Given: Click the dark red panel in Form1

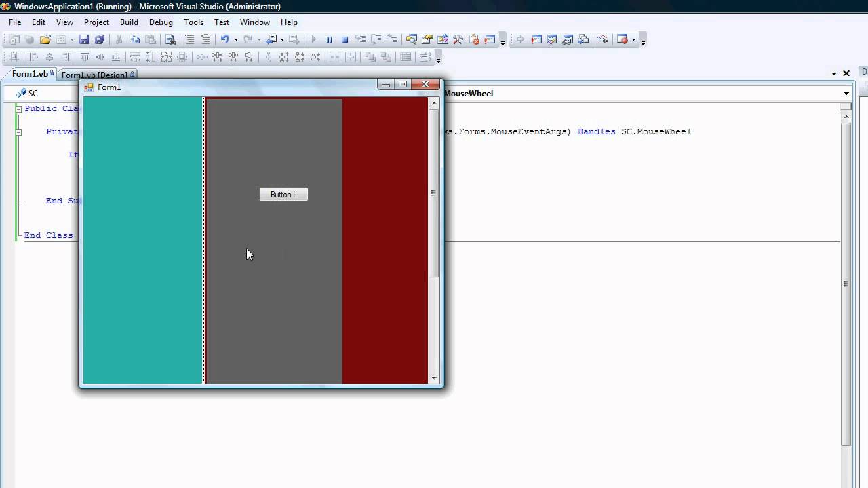Looking at the screenshot, I should (x=385, y=241).
